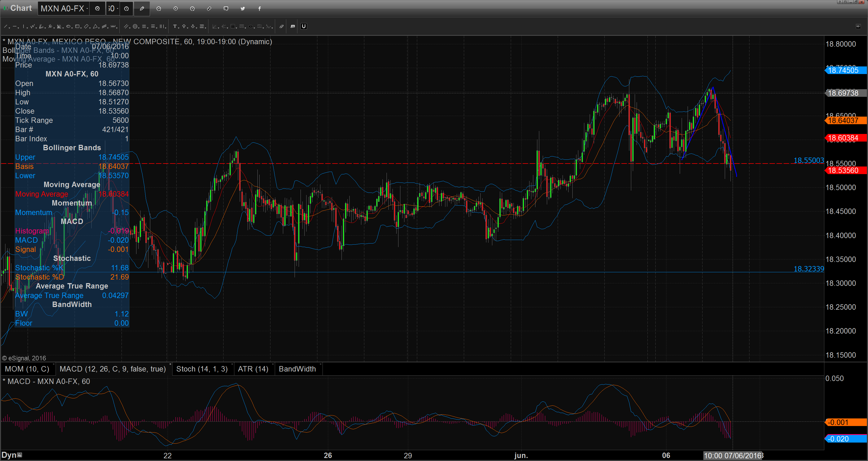
Task: Click the replay play-circle icon
Action: tap(175, 8)
